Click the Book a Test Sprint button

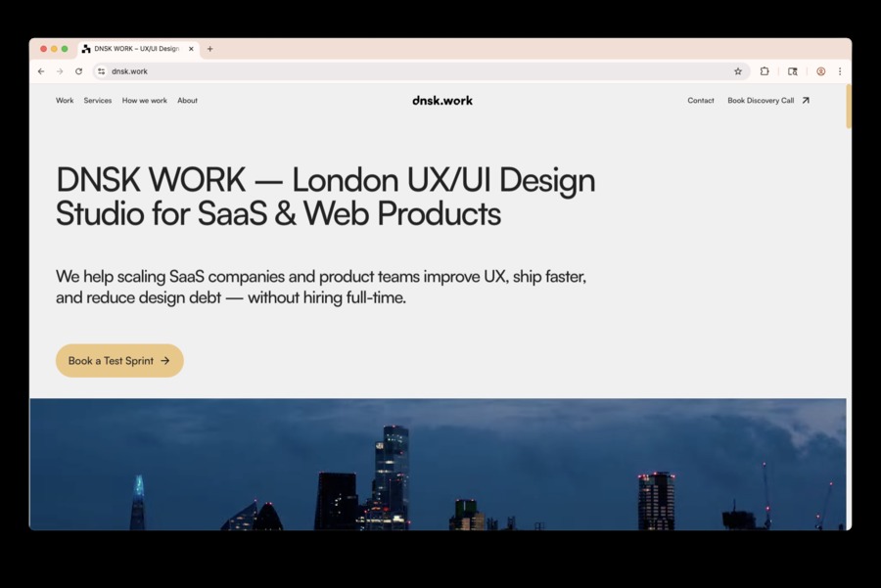tap(118, 360)
